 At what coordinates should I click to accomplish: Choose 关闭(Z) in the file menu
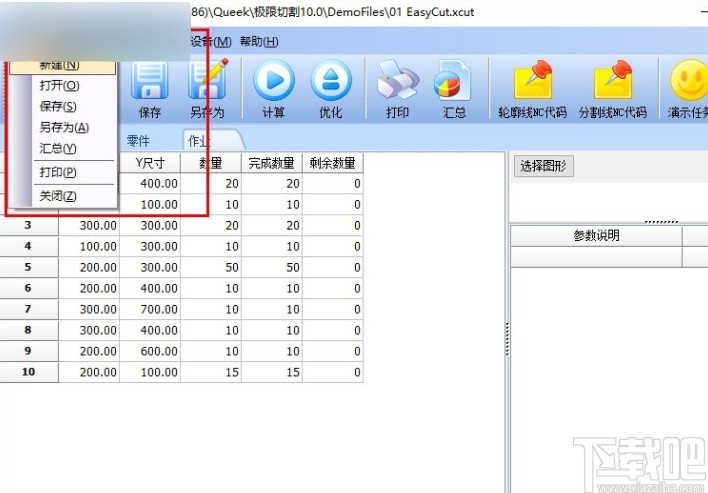click(x=58, y=196)
